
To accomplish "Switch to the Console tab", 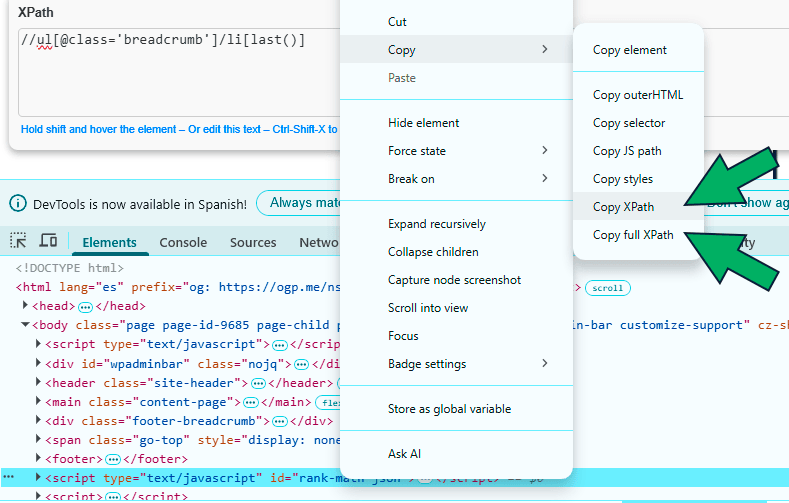I will [x=183, y=242].
